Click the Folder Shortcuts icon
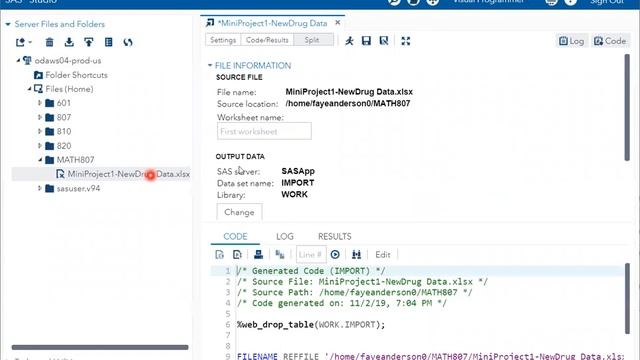Viewport: 640px width, 360px height. click(38, 75)
